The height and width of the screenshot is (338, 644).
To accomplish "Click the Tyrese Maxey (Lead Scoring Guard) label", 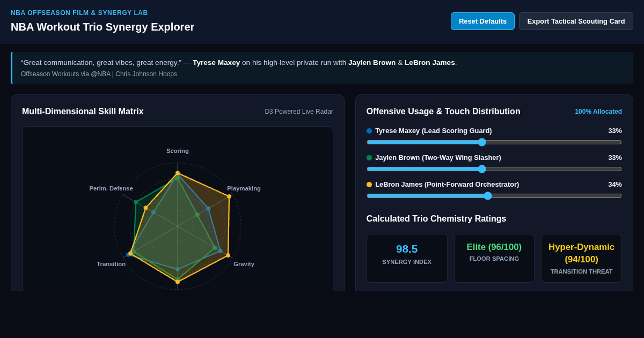I will (x=434, y=131).
